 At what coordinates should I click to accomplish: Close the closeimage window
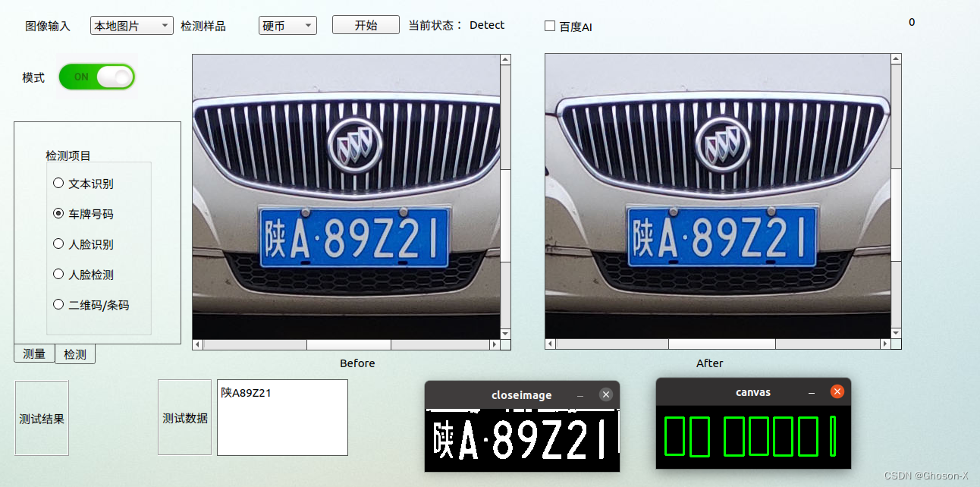pyautogui.click(x=605, y=394)
